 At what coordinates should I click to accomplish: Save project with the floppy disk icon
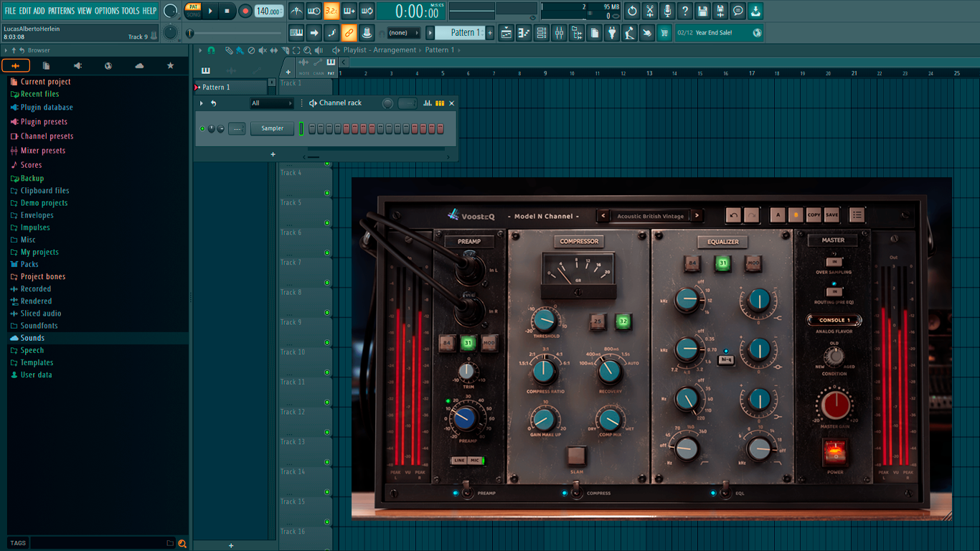point(702,11)
